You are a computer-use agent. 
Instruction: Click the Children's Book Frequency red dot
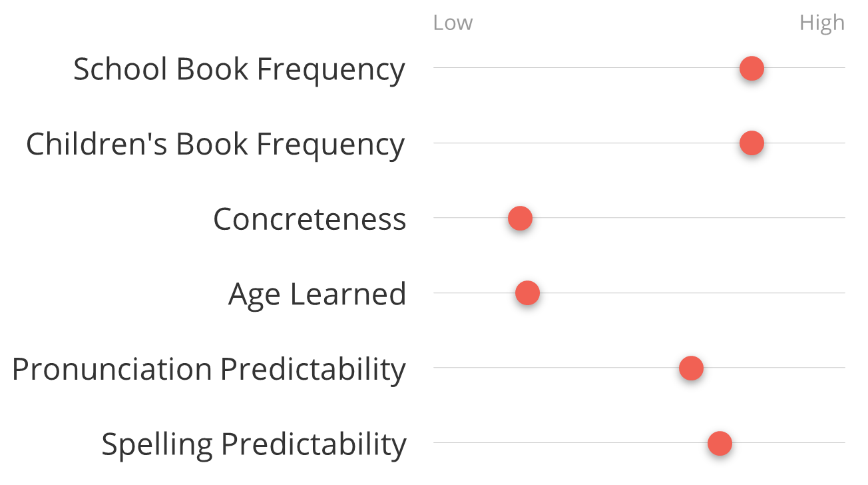[752, 143]
